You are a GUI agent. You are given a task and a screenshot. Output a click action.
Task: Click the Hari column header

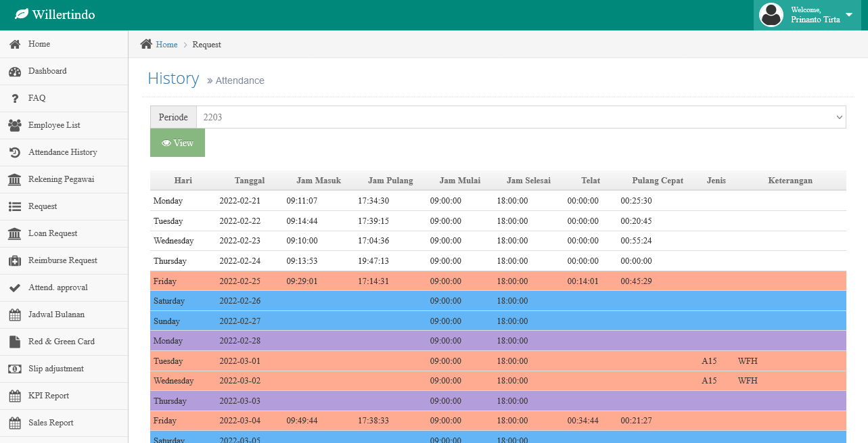[x=183, y=181]
